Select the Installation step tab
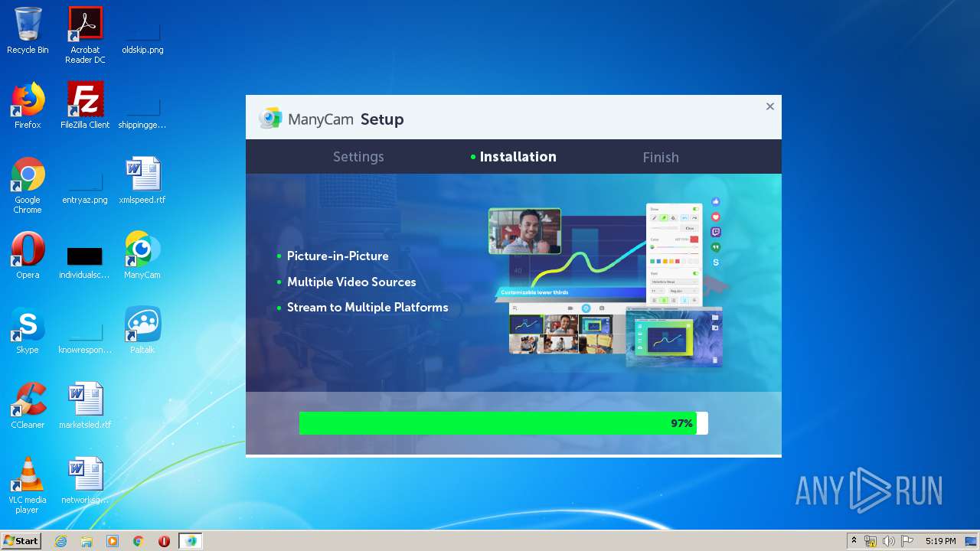The width and height of the screenshot is (980, 551). point(514,157)
